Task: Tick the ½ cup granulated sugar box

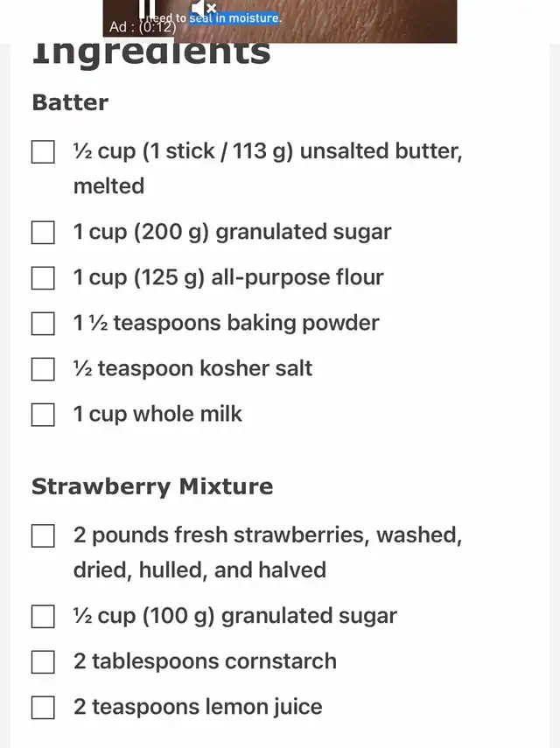Action: [43, 617]
